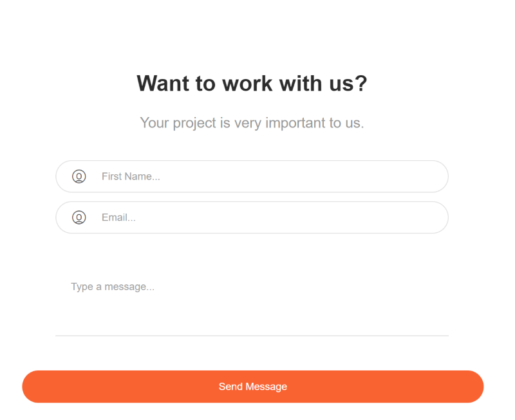Click empty space below message placeholder

[x=252, y=315]
